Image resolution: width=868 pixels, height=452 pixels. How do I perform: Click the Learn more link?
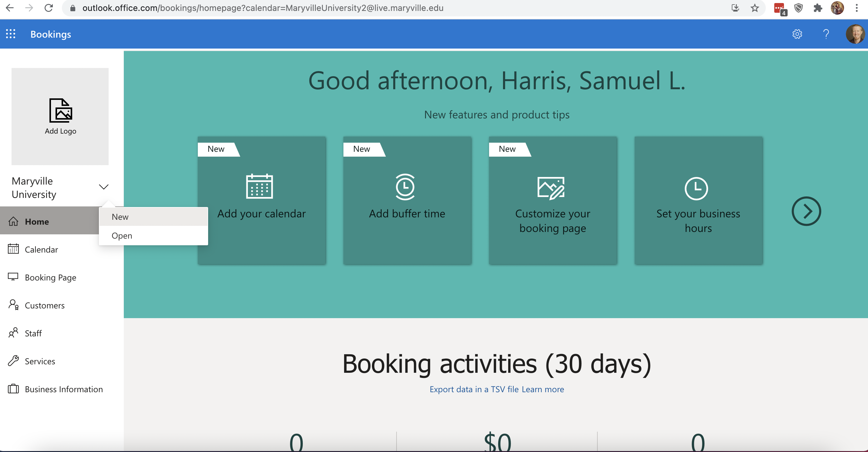click(x=542, y=389)
